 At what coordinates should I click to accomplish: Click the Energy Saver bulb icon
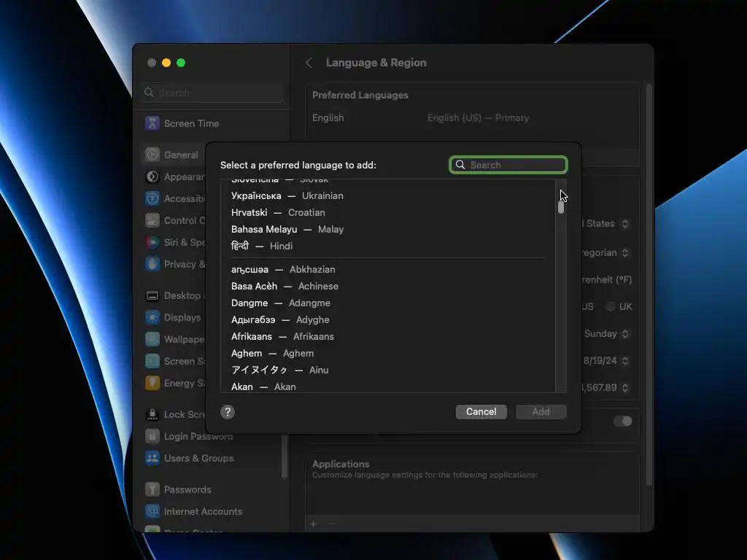tap(152, 384)
